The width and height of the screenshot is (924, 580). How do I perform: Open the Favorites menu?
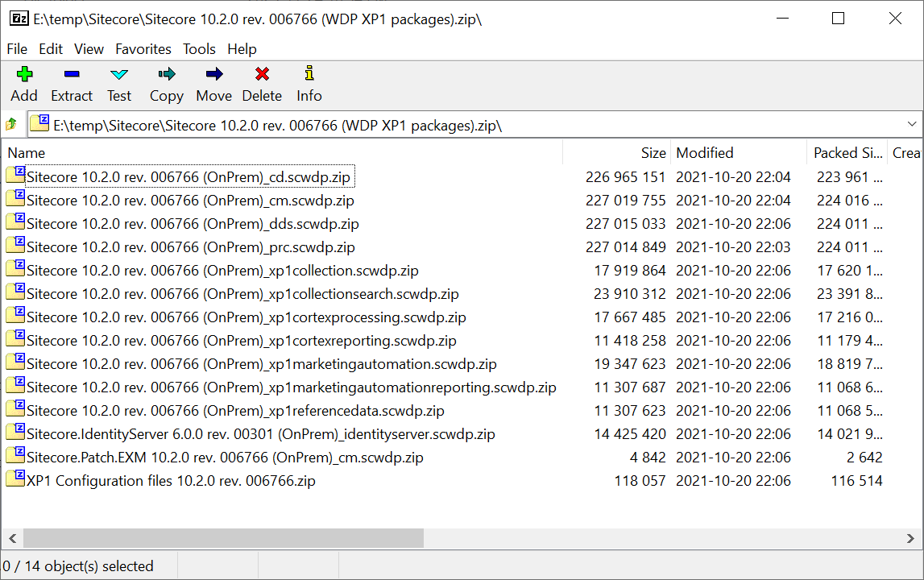143,49
